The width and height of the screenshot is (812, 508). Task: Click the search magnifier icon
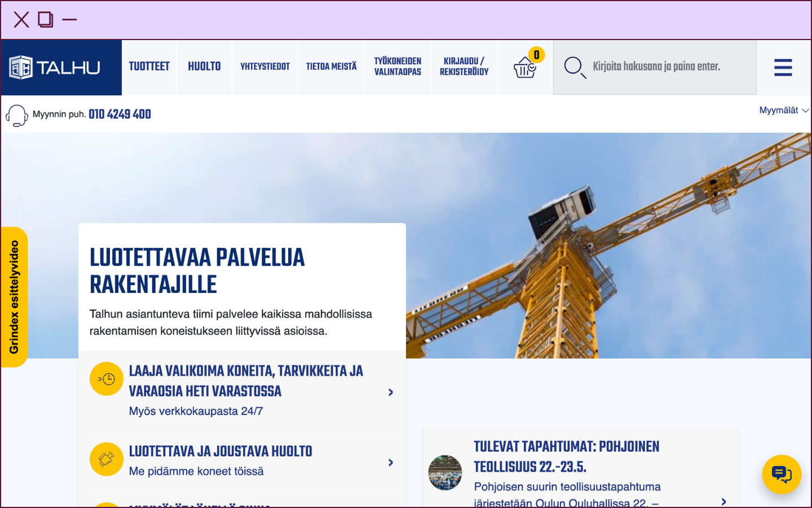[575, 67]
